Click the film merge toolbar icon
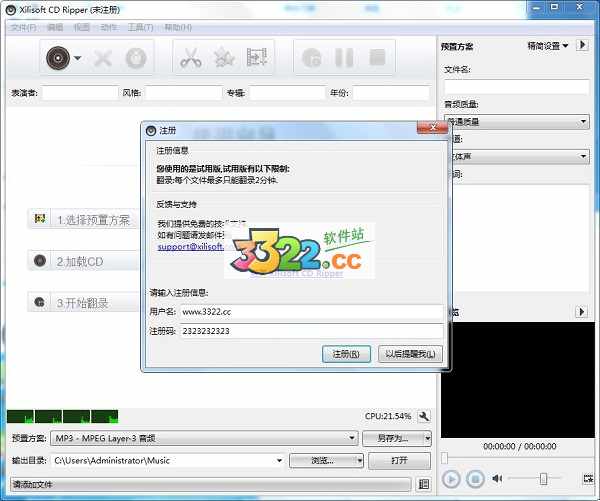Image resolution: width=600 pixels, height=501 pixels. click(x=257, y=57)
